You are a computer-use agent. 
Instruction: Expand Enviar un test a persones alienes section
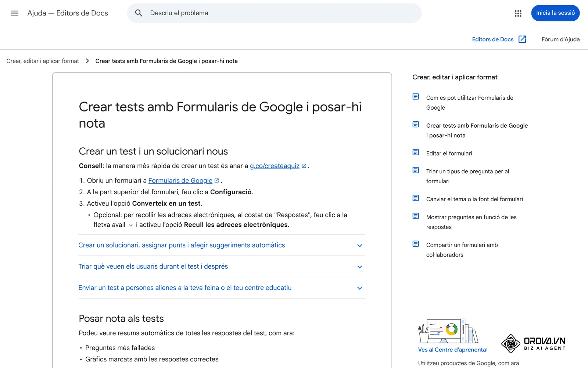click(222, 288)
